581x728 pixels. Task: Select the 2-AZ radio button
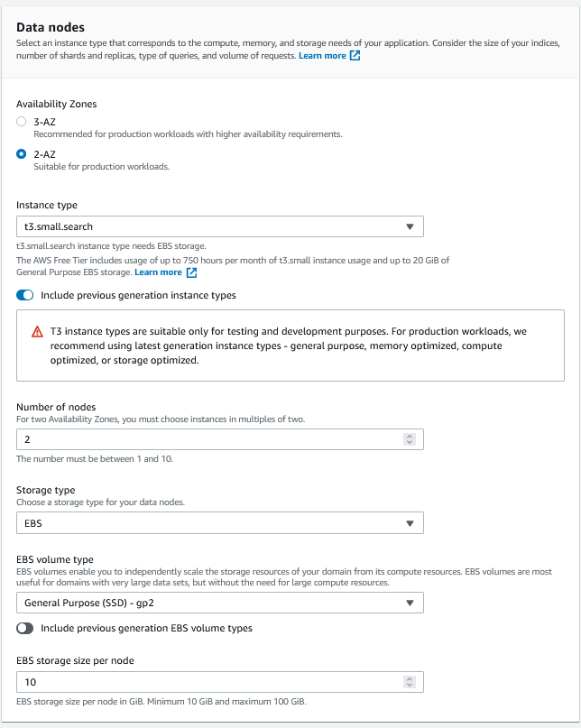pyautogui.click(x=22, y=154)
